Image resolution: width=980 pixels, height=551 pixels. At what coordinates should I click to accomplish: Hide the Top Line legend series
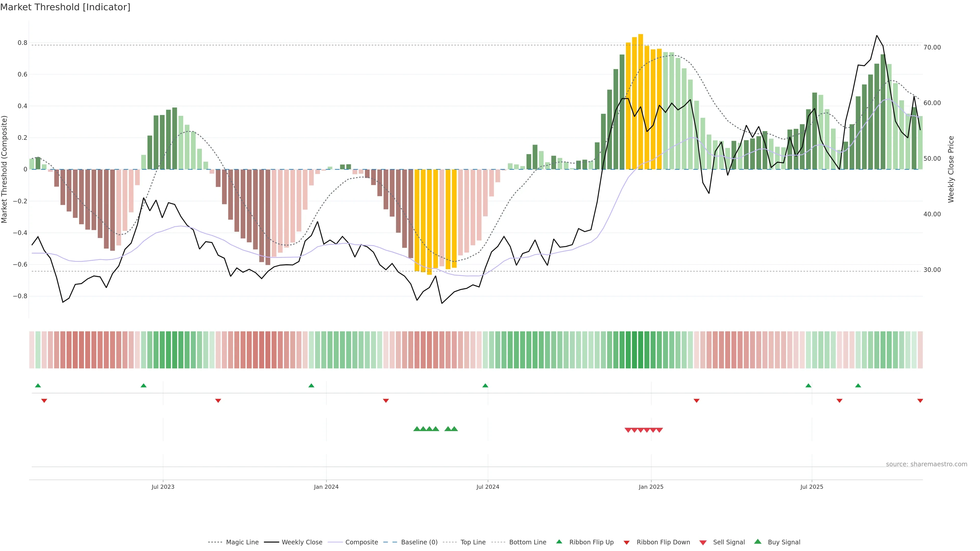click(473, 542)
